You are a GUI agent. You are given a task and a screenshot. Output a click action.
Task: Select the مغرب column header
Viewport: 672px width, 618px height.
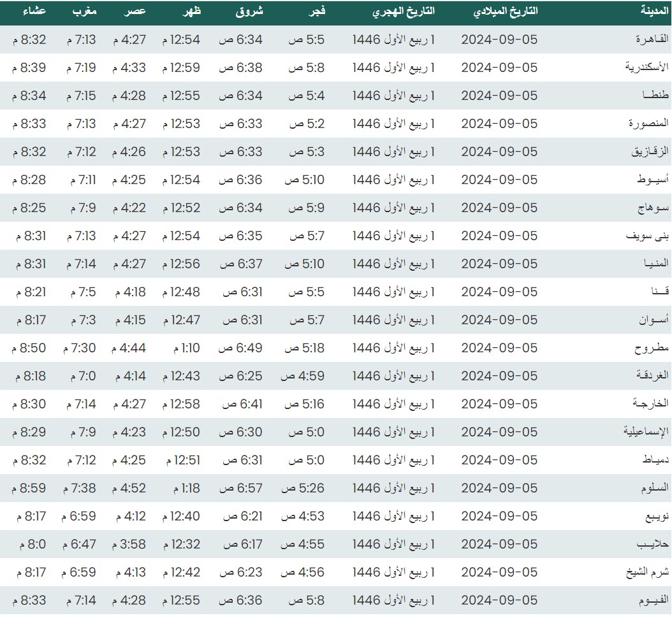pyautogui.click(x=82, y=11)
